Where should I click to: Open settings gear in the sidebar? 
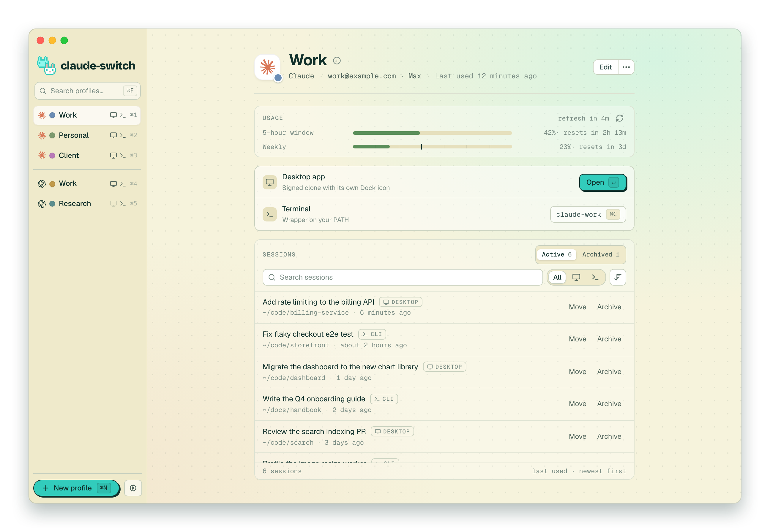[x=133, y=488]
